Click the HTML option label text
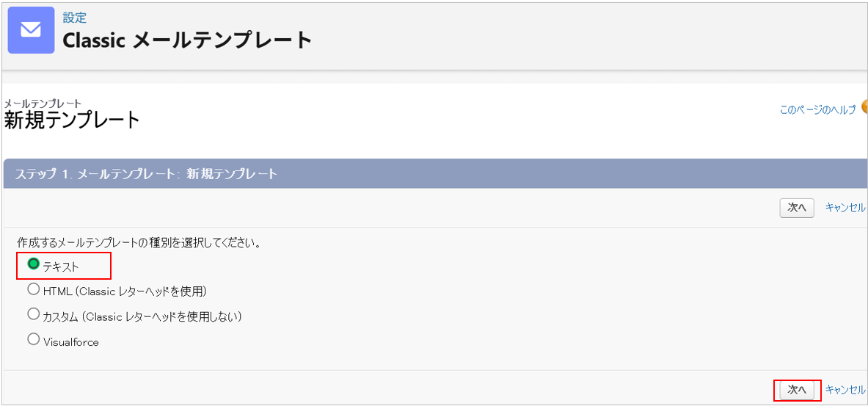Image resolution: width=868 pixels, height=406 pixels. 125,291
